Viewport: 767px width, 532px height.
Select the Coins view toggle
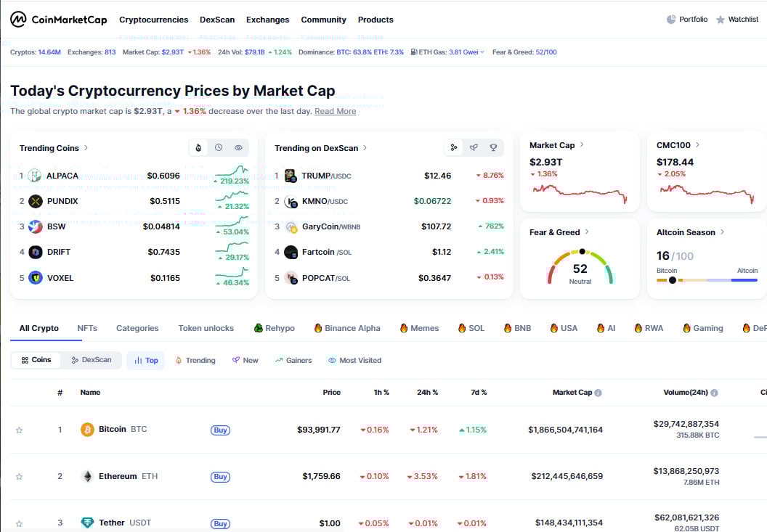36,360
